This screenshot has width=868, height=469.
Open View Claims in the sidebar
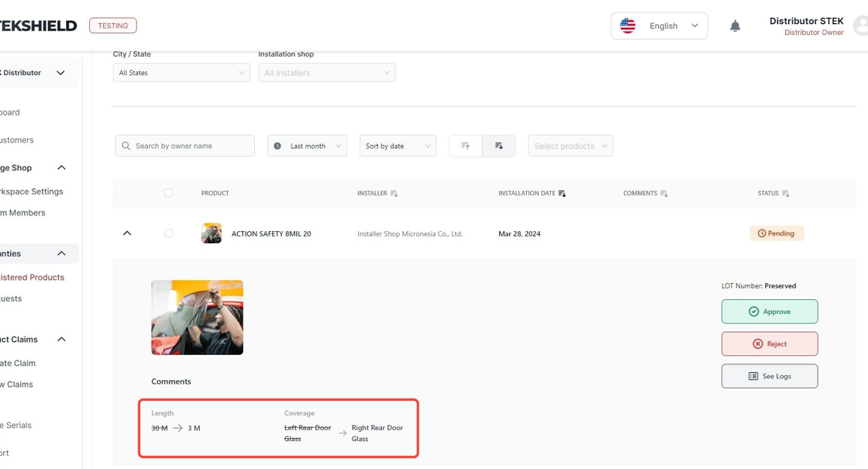click(16, 385)
